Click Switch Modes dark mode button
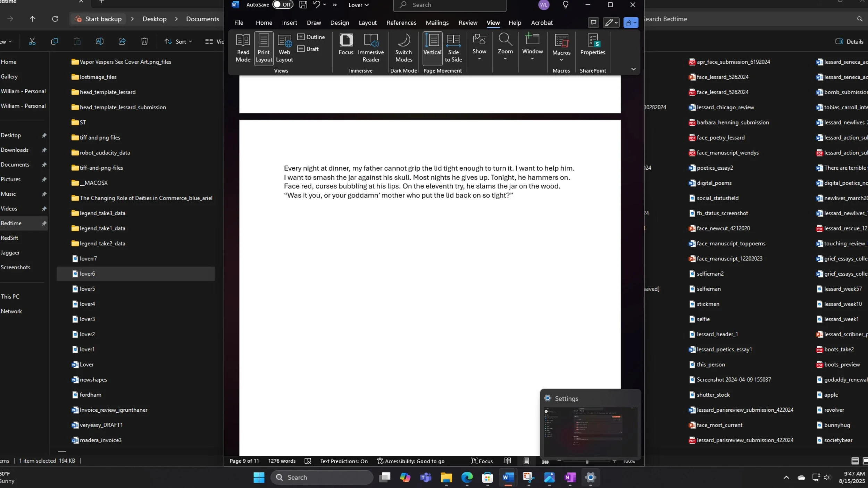The image size is (868, 488). click(x=403, y=48)
